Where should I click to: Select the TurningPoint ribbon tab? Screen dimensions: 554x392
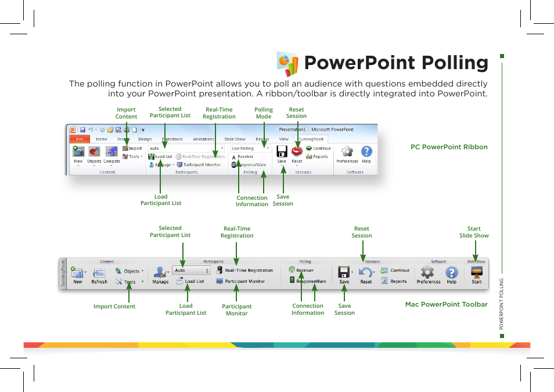pyautogui.click(x=311, y=139)
